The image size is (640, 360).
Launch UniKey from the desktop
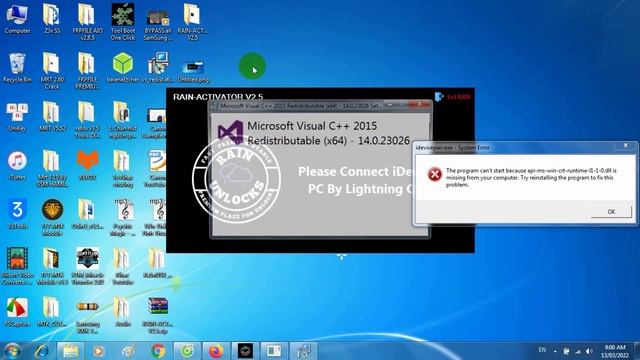tap(17, 117)
